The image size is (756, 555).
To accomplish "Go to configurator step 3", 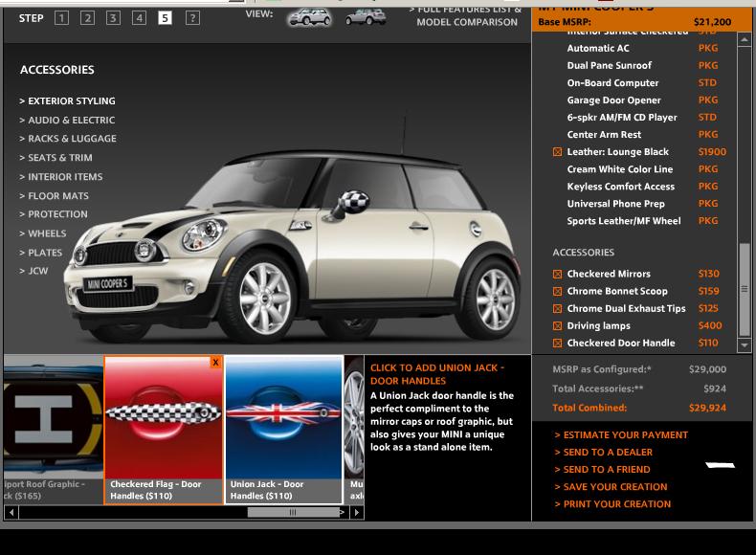I will 113,18.
